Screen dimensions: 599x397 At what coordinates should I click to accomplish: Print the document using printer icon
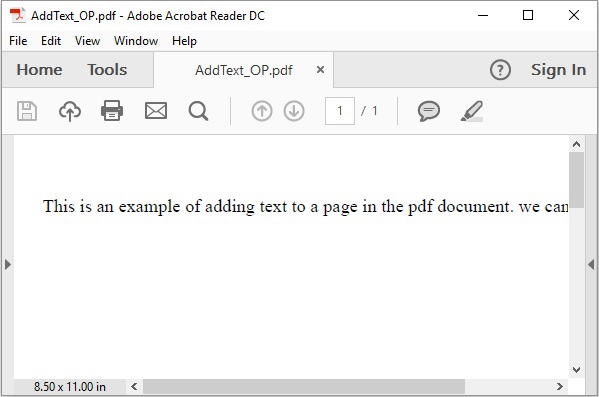[x=112, y=111]
